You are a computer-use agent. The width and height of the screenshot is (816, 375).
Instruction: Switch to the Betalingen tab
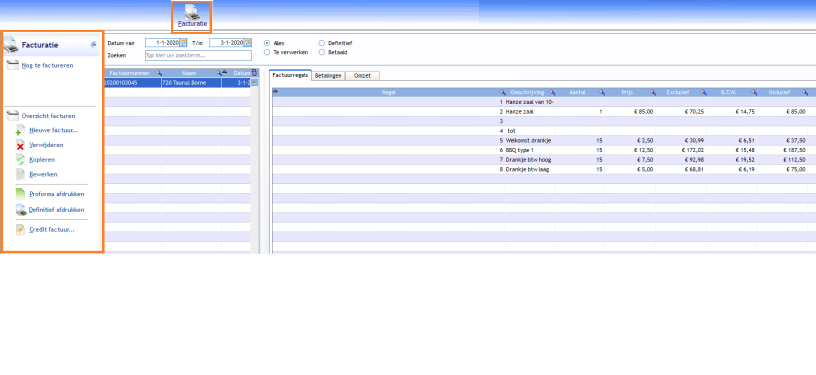(328, 75)
